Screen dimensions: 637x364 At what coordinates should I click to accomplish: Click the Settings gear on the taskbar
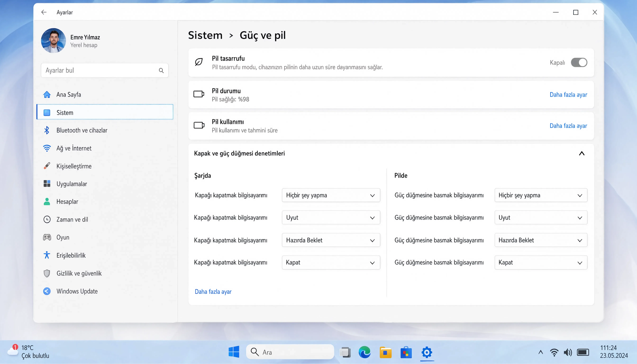(x=427, y=352)
